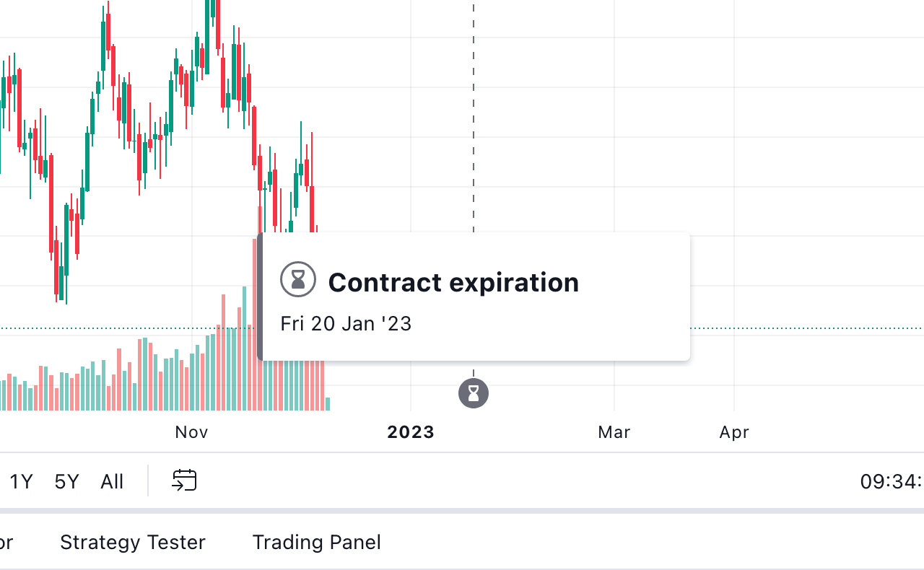
Task: Click the Fri 20 Jan '23 date text
Action: coord(346,323)
